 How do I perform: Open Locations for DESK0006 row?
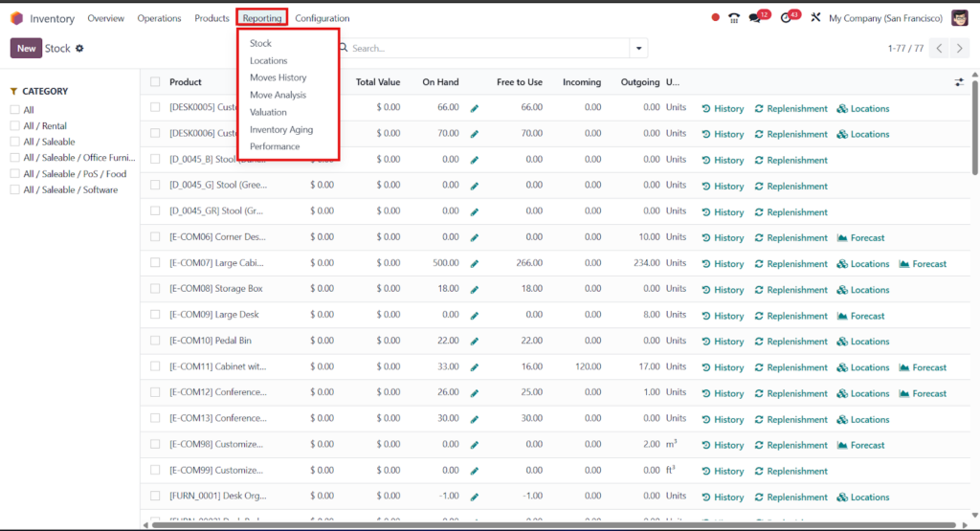pos(862,134)
